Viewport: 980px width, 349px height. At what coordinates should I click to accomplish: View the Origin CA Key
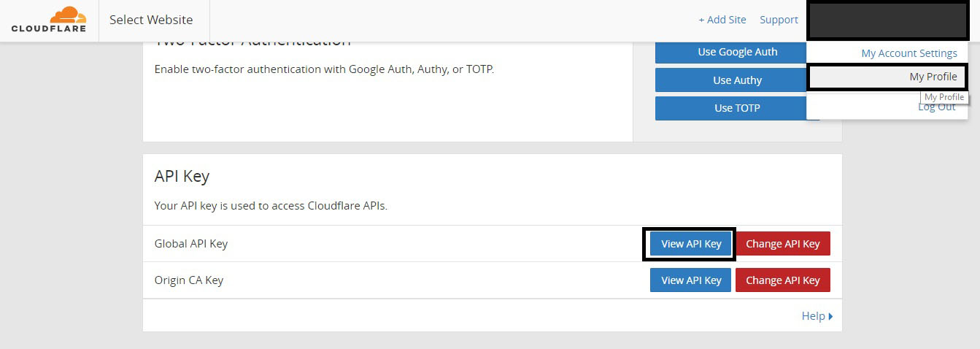coord(690,280)
